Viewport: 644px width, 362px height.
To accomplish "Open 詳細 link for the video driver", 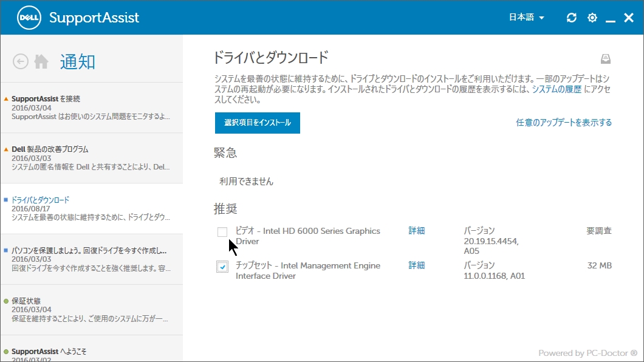I will tap(416, 231).
